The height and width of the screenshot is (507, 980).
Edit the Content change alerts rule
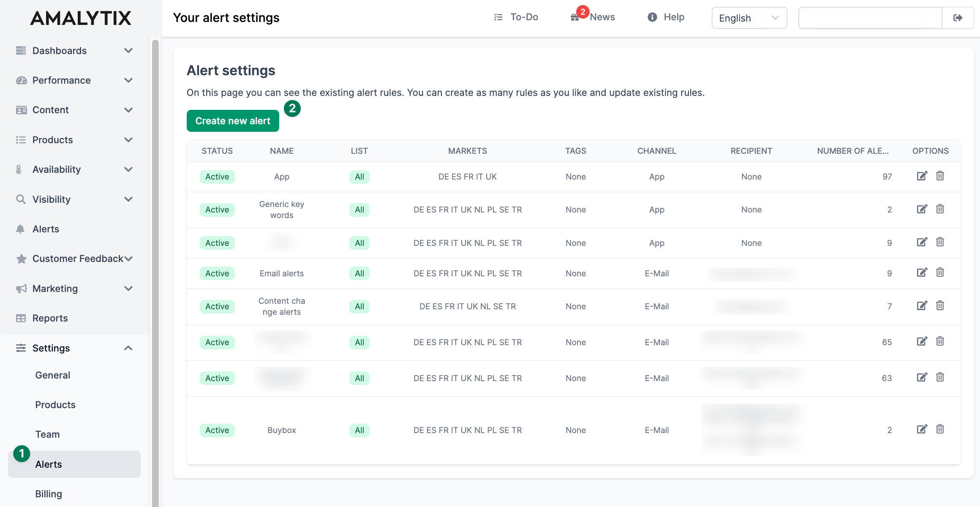pyautogui.click(x=922, y=305)
